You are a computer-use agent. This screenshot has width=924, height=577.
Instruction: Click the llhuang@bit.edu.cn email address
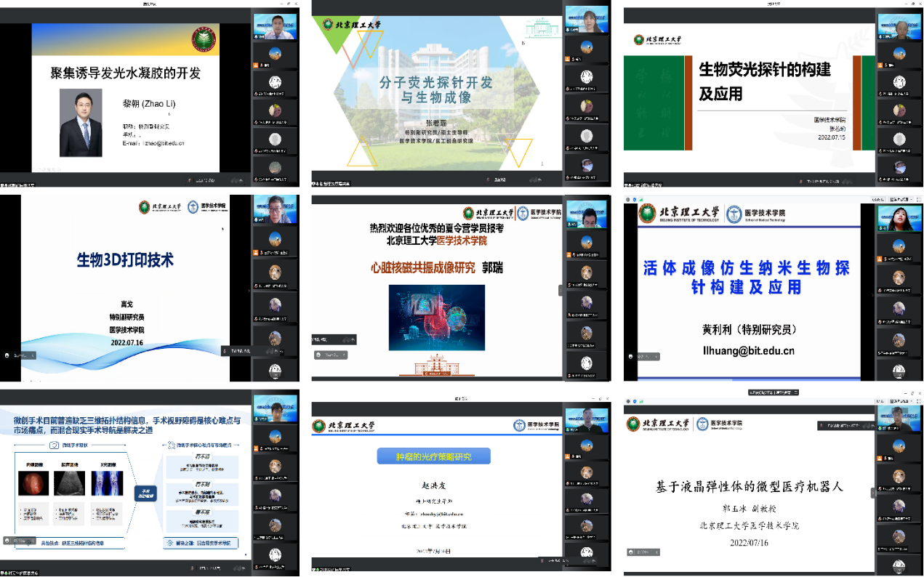(748, 351)
